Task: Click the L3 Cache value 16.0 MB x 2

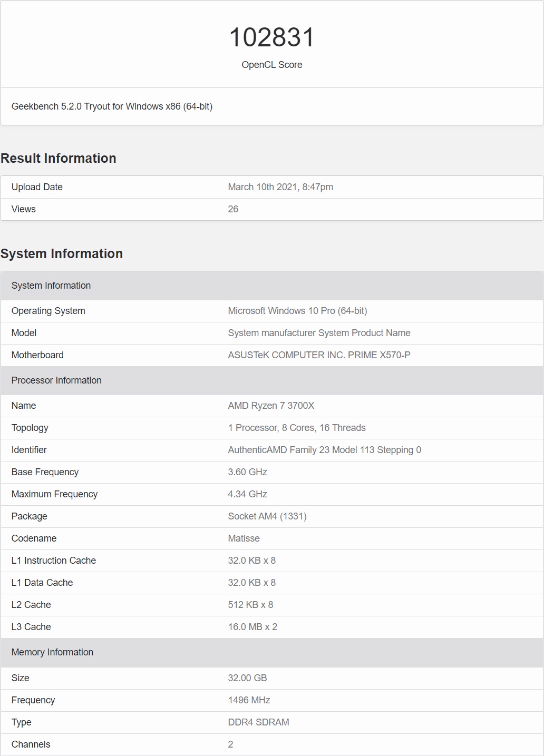Action: point(252,627)
